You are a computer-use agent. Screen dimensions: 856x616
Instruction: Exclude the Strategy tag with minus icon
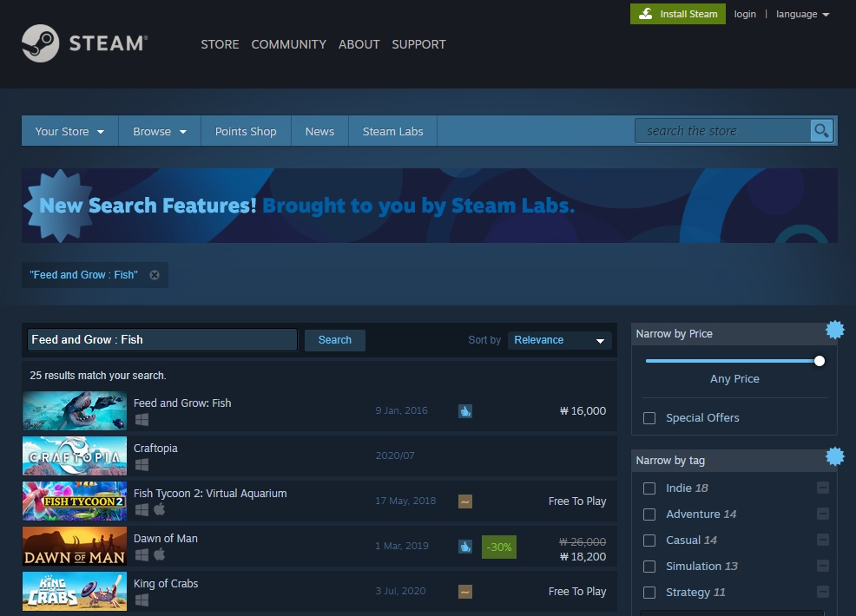pyautogui.click(x=823, y=592)
